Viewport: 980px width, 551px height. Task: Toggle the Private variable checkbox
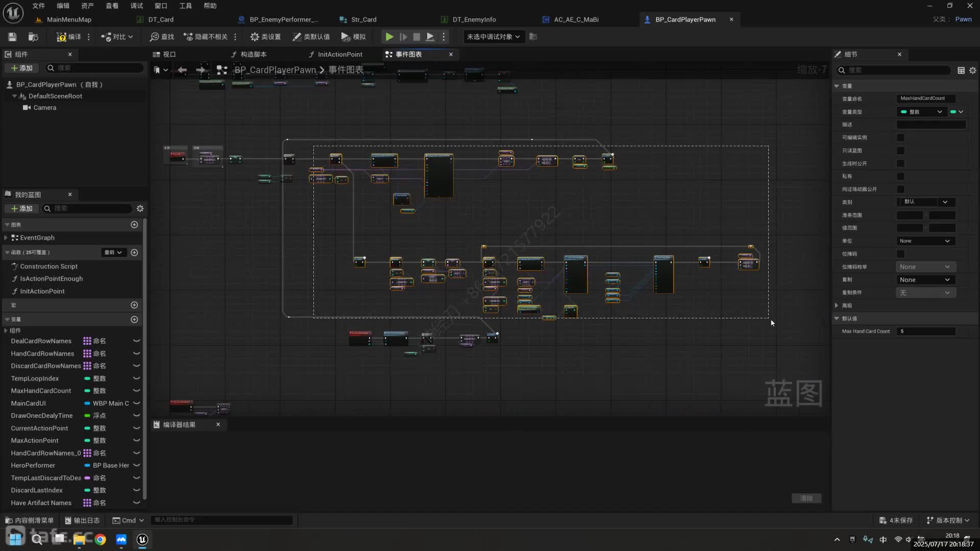[x=900, y=176]
